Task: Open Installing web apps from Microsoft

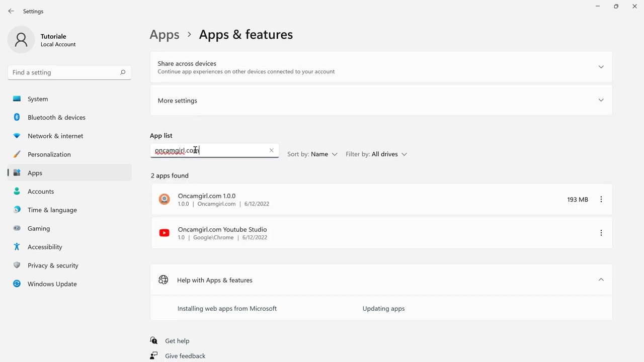Action: 227,309
